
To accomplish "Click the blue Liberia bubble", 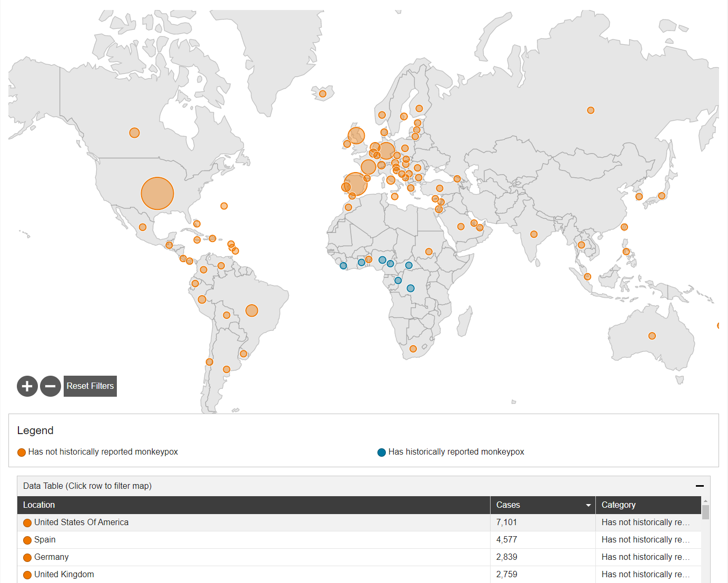I will [x=343, y=266].
